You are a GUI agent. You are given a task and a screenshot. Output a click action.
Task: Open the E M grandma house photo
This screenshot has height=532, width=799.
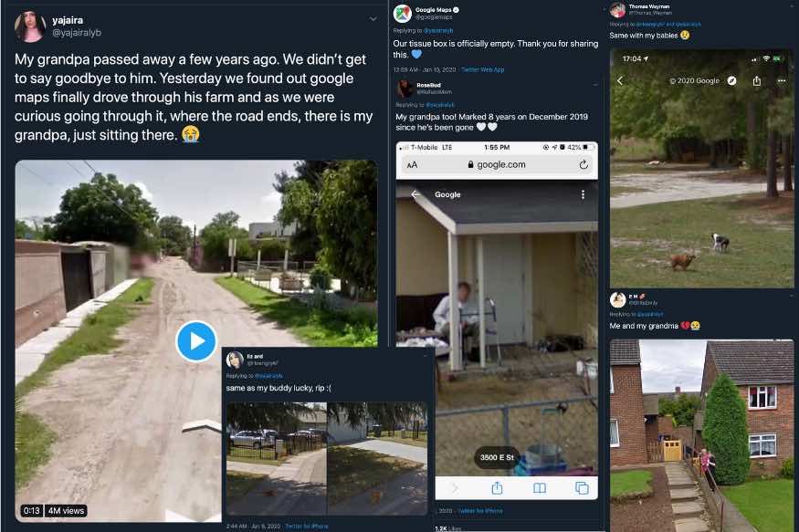(x=701, y=435)
